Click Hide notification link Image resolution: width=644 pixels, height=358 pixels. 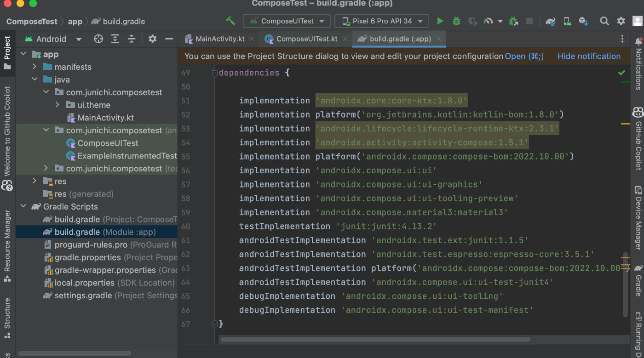click(x=589, y=56)
